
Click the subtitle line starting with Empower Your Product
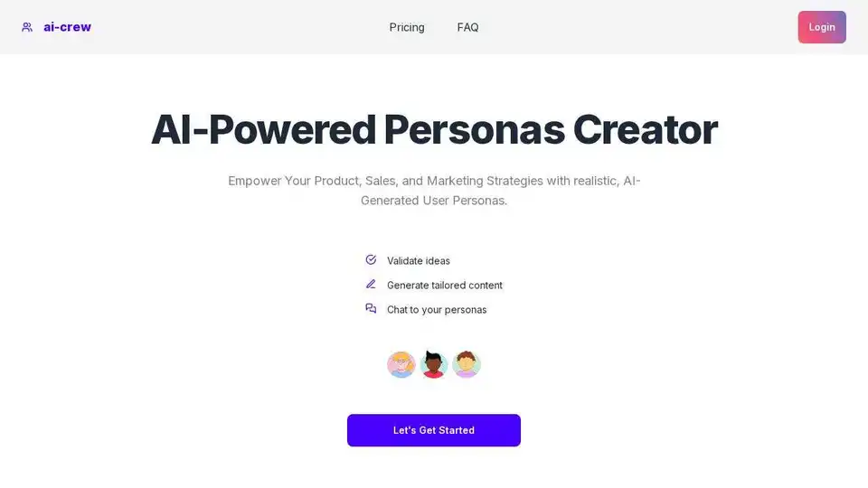coord(434,181)
